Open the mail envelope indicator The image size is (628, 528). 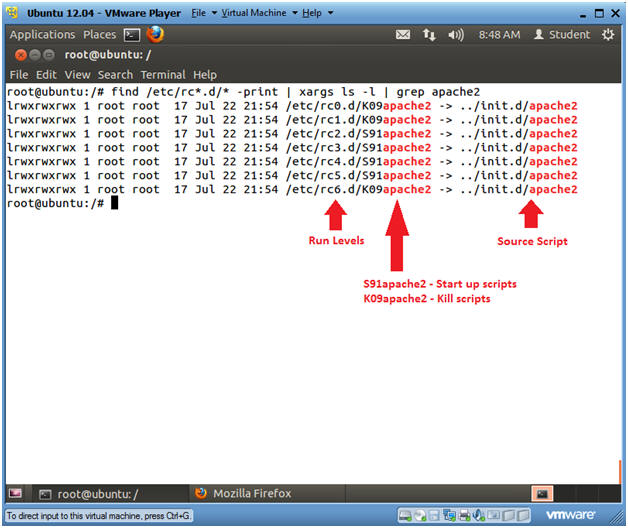tap(403, 35)
